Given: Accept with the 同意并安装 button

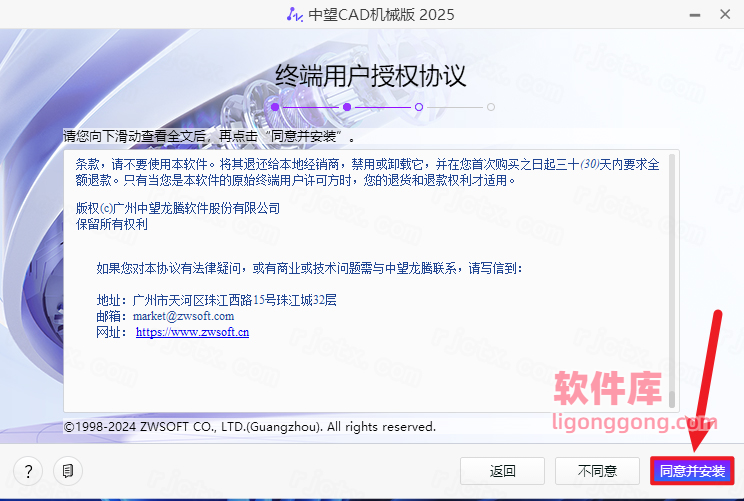Looking at the screenshot, I should (692, 471).
